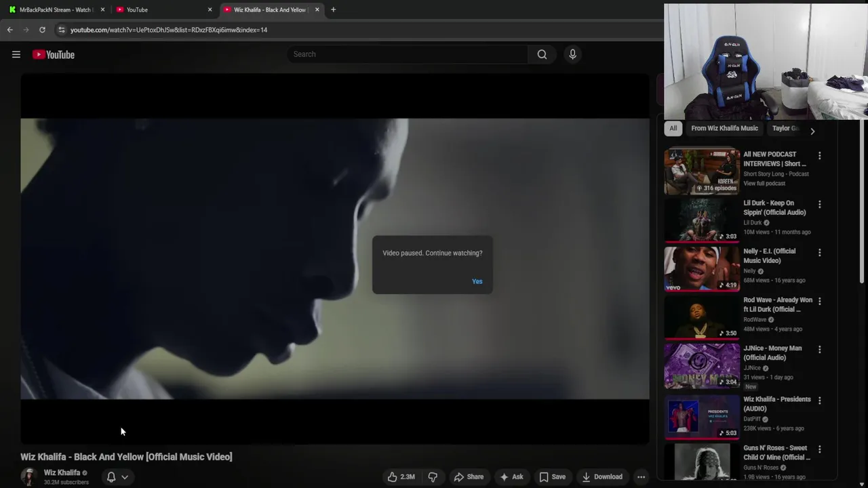The height and width of the screenshot is (488, 868).
Task: Like the video with thumbs up 2.3M
Action: (401, 476)
